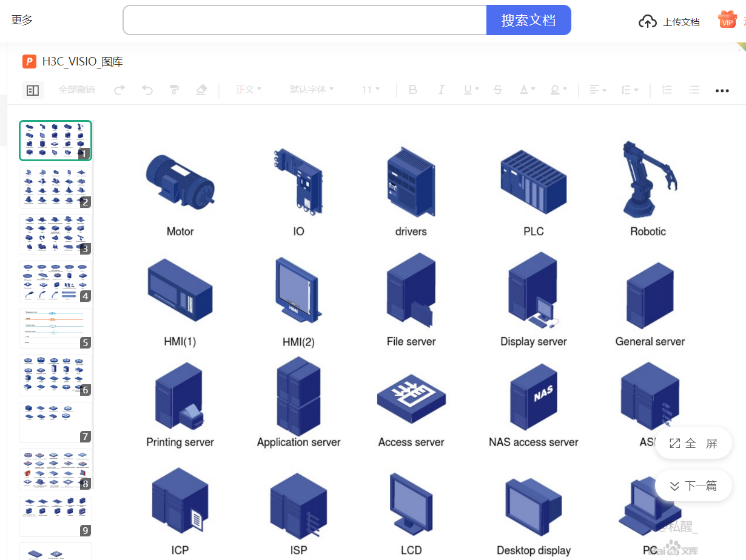
Task: Select the eraser clear format icon
Action: pyautogui.click(x=202, y=90)
